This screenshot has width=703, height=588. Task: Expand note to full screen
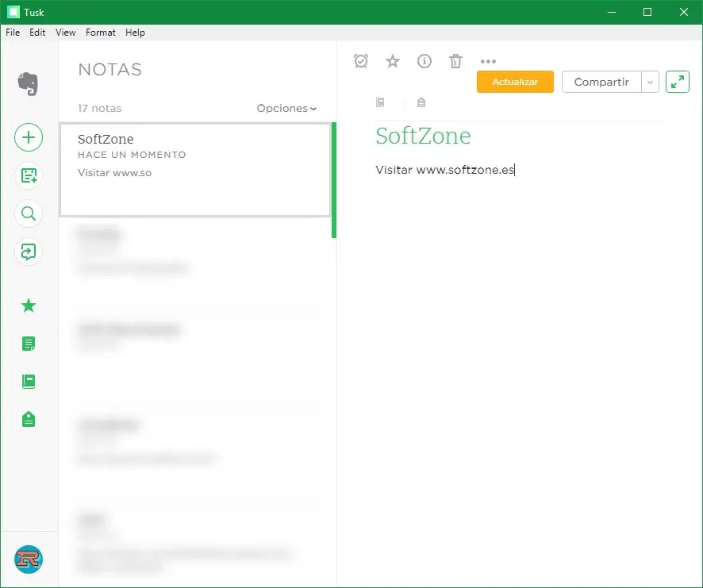678,82
